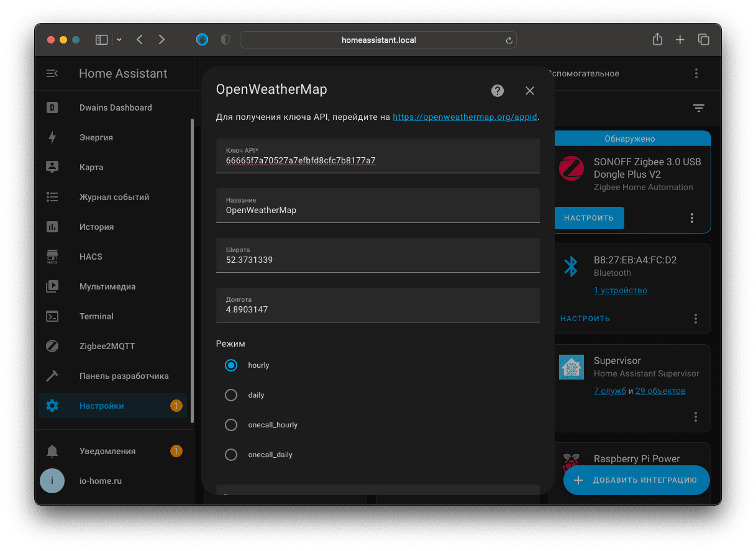Open the 7 служб link
This screenshot has height=551, width=756.
[x=610, y=391]
